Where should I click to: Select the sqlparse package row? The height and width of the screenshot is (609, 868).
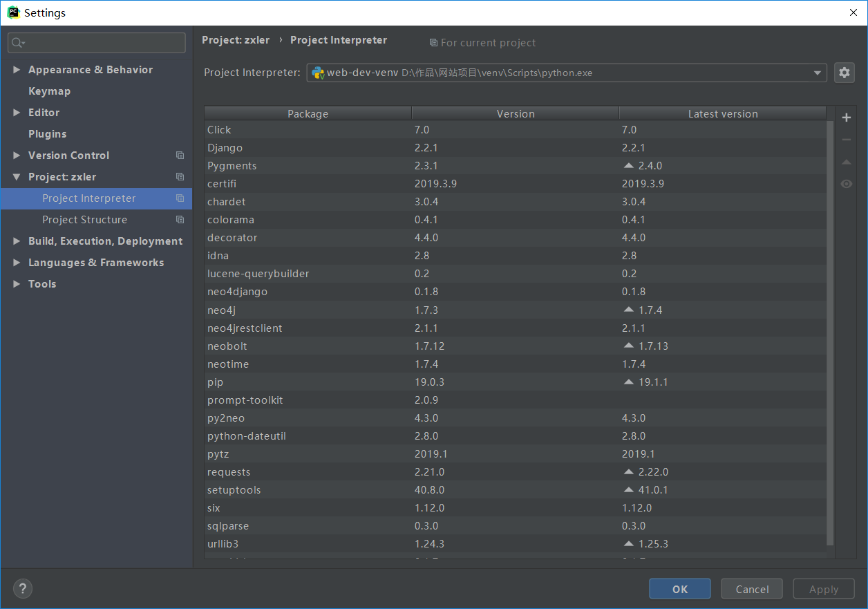[x=516, y=525]
